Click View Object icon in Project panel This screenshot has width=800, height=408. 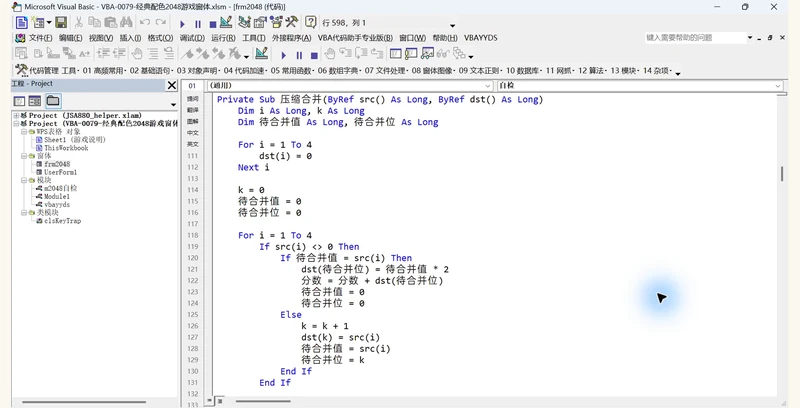coord(35,101)
